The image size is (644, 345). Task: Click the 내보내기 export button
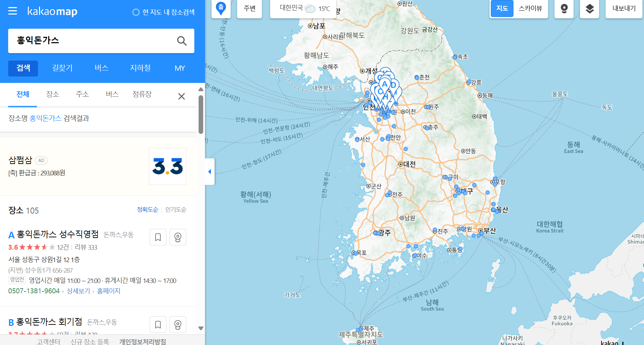624,9
